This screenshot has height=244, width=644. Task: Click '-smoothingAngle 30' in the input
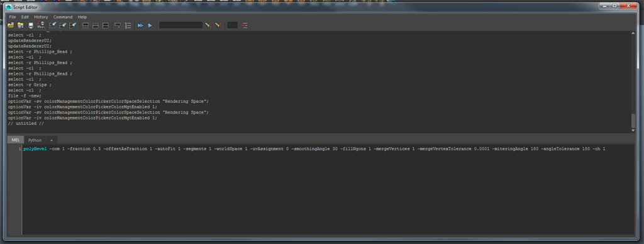pos(314,148)
